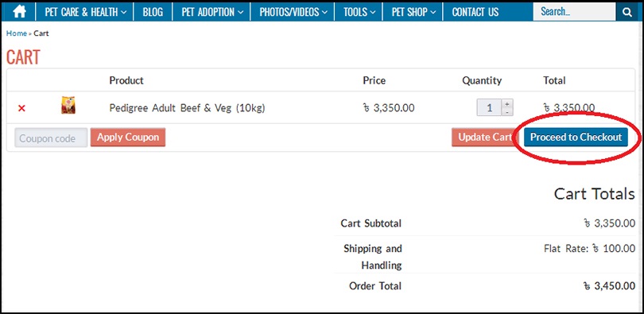Click the Update Cart button
The width and height of the screenshot is (644, 314).
point(485,137)
